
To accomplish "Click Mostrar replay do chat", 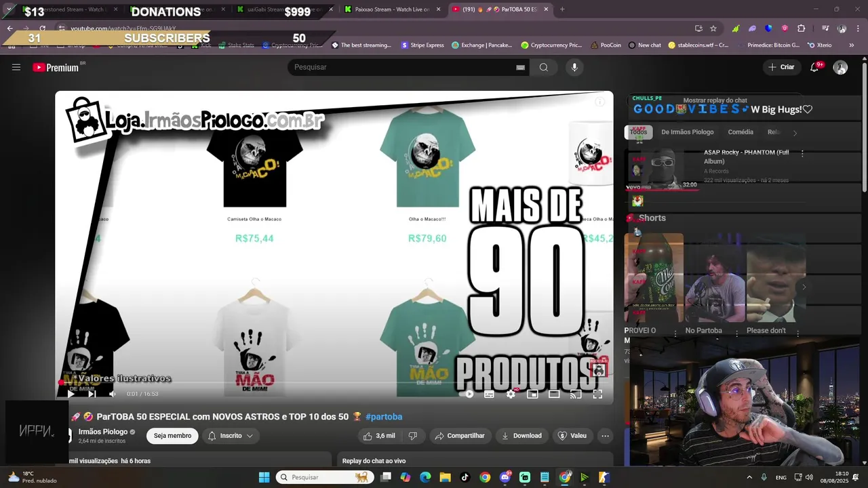I will click(x=715, y=100).
